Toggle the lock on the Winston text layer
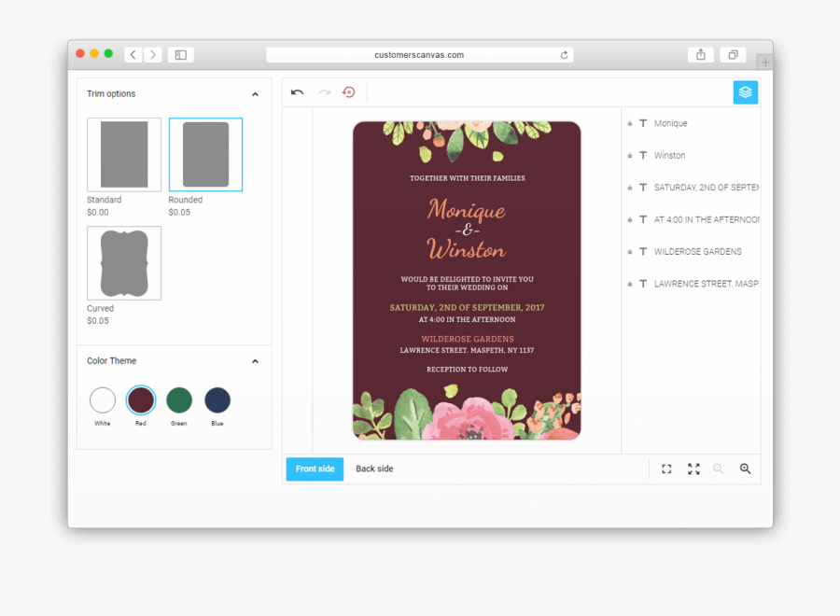This screenshot has width=840, height=616. [629, 155]
